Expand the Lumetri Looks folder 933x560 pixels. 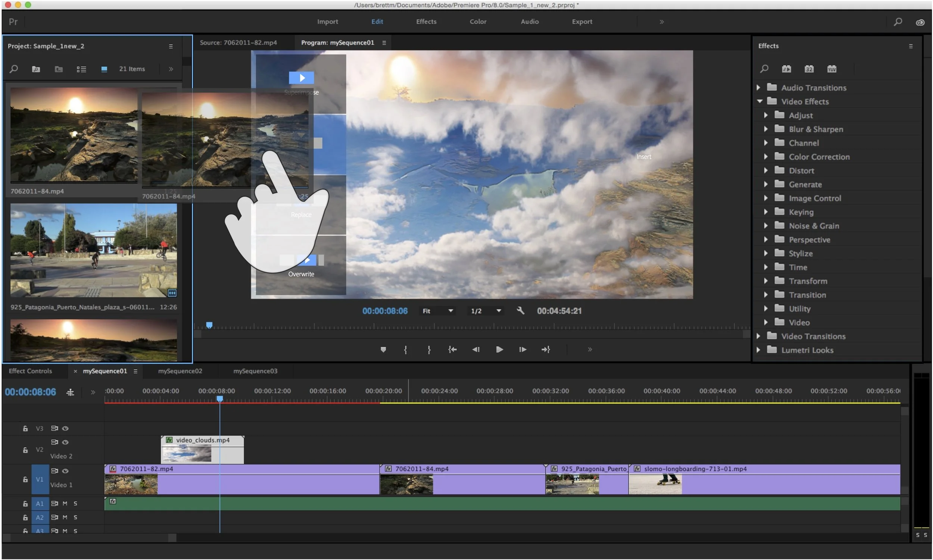tap(758, 350)
